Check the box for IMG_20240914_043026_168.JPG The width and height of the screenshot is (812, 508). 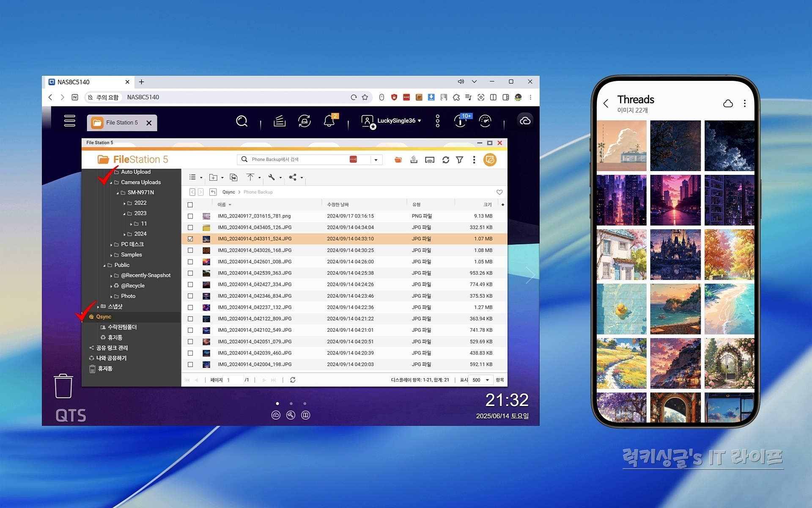tap(190, 251)
